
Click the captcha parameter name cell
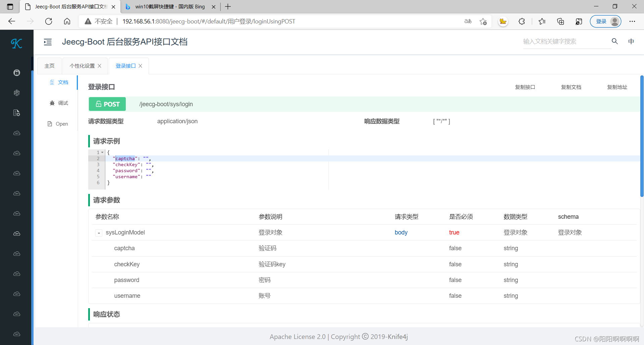tap(124, 248)
